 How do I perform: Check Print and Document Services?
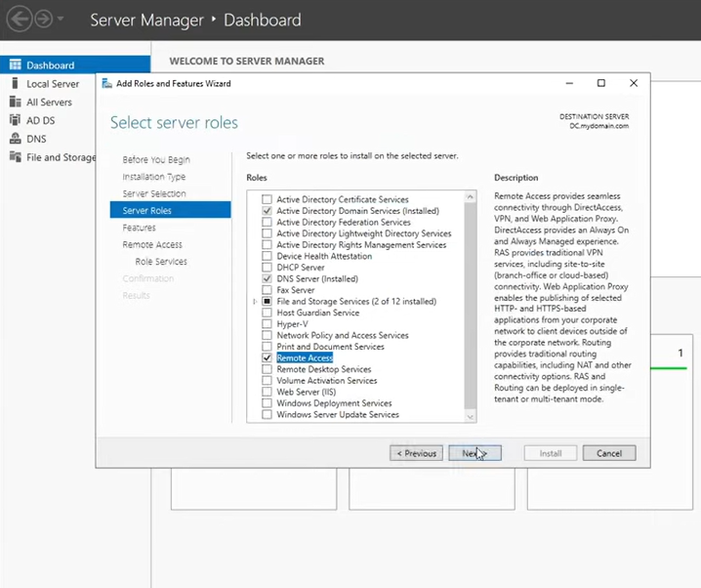267,346
